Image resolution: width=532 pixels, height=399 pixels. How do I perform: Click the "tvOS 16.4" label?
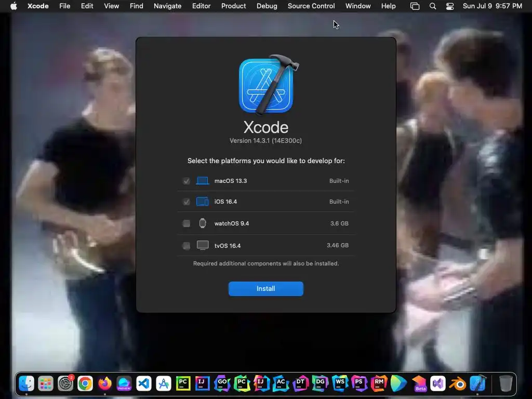[228, 246]
